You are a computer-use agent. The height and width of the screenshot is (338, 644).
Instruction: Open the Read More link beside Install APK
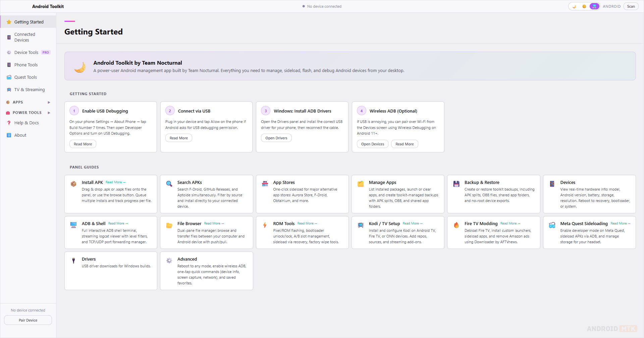[115, 182]
